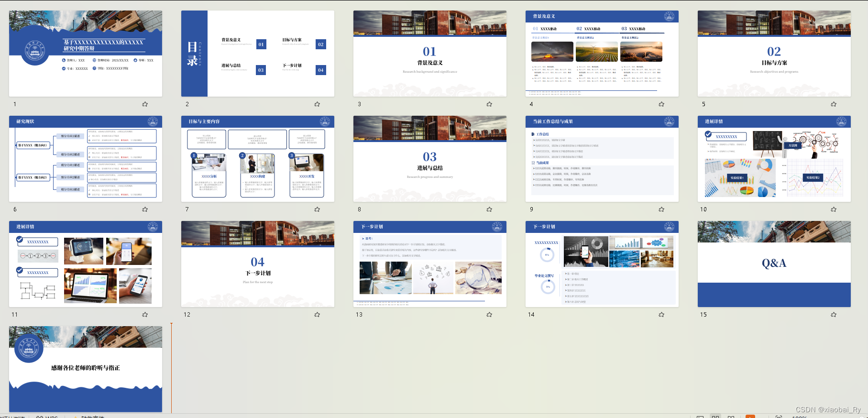
Task: Click the slide number label 4
Action: coord(531,104)
